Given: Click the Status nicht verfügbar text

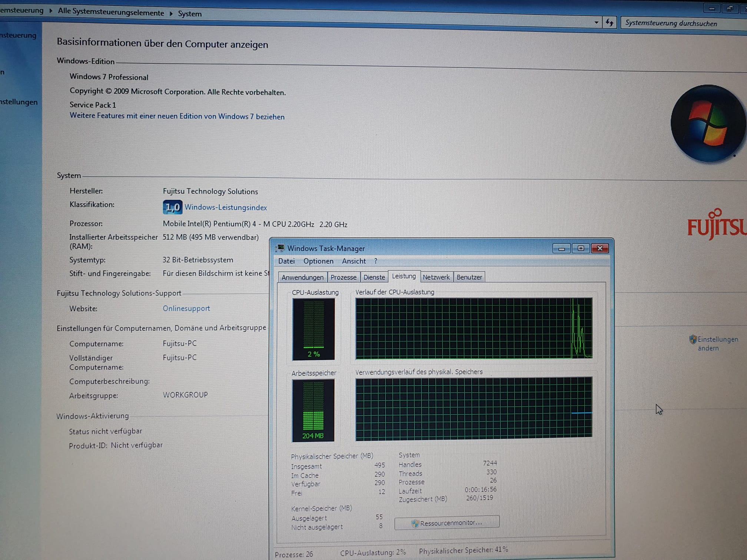Looking at the screenshot, I should (x=106, y=431).
